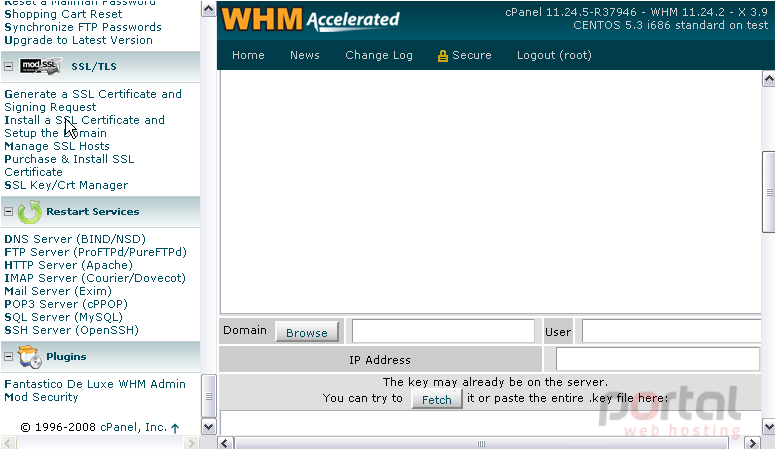Click sidebar scrollbar down arrow
The width and height of the screenshot is (776, 450).
208,427
